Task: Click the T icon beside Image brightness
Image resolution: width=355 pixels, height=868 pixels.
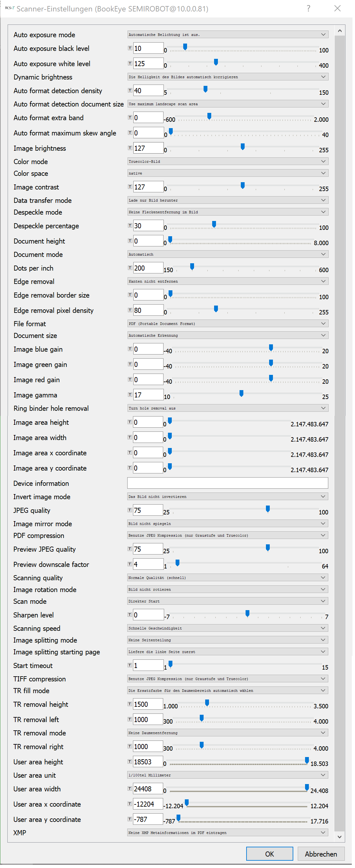Action: pyautogui.click(x=130, y=148)
